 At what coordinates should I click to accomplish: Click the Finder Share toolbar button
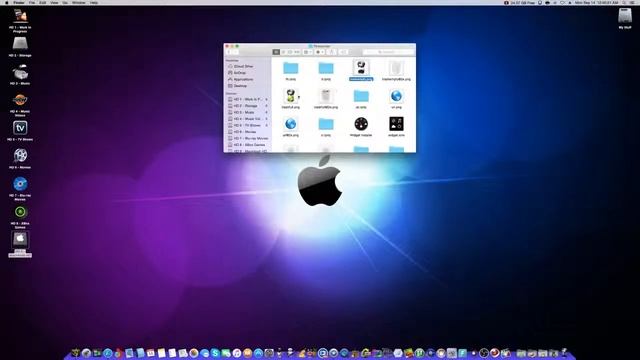pos(332,52)
